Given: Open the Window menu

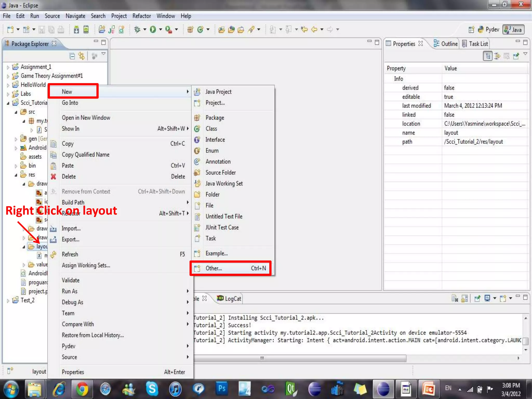Looking at the screenshot, I should pos(165,16).
